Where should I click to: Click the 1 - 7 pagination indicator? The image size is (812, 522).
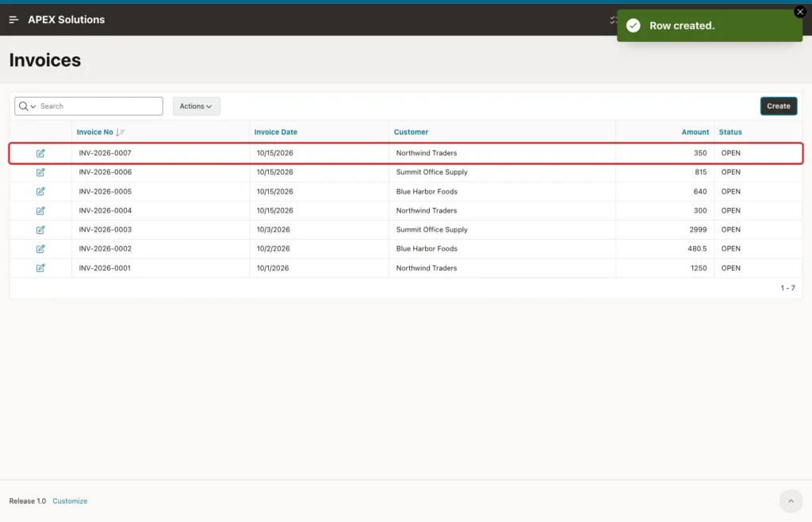pos(787,288)
